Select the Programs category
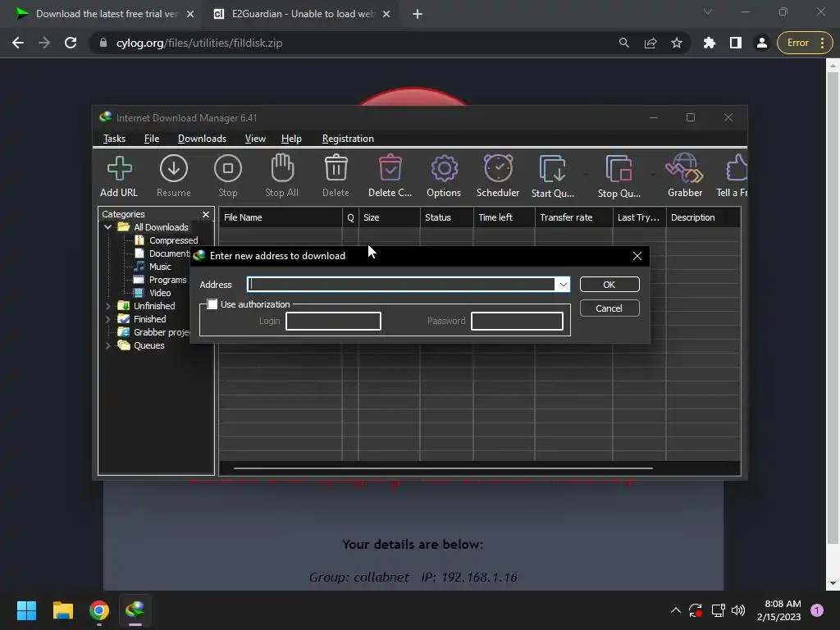The height and width of the screenshot is (630, 840). click(167, 280)
